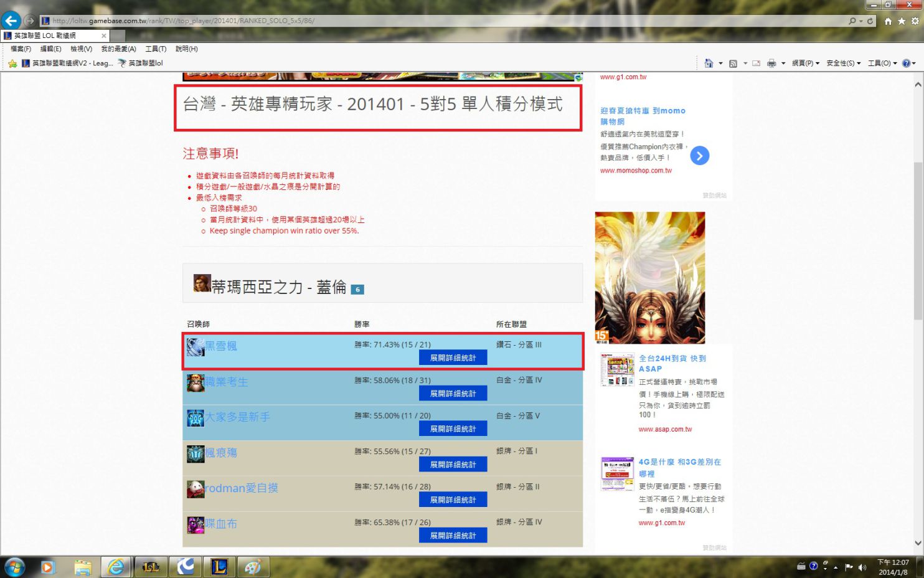This screenshot has height=578, width=924.
Task: Click 展開詳細統計 button for 黑雪楓
Action: (x=453, y=358)
